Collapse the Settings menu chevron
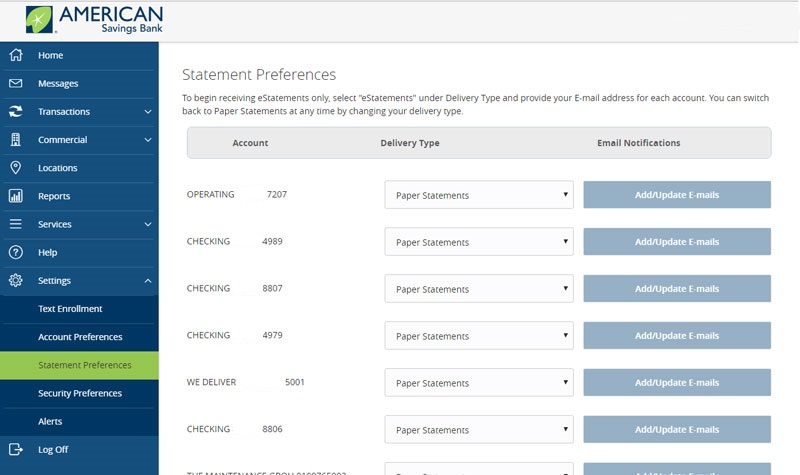Screen dimensions: 800x475 tap(147, 280)
